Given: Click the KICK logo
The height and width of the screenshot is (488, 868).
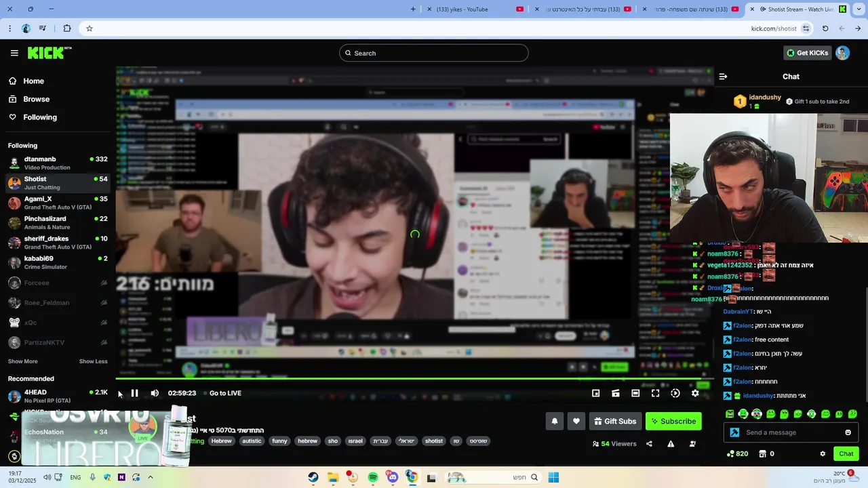Looking at the screenshot, I should [49, 53].
